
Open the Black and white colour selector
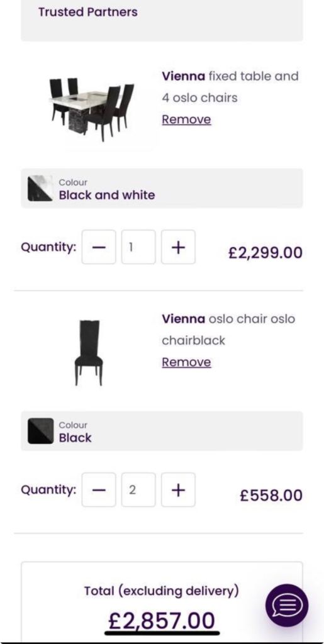(x=162, y=188)
